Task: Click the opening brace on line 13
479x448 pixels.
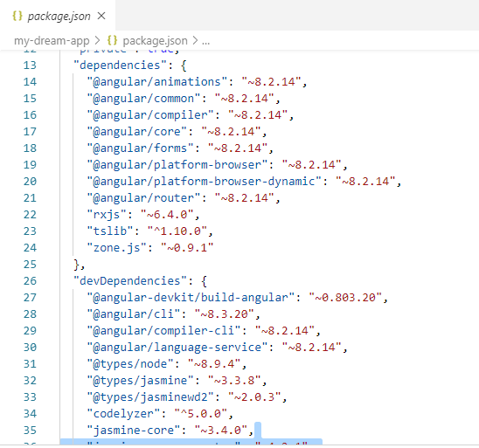Action: pos(184,65)
